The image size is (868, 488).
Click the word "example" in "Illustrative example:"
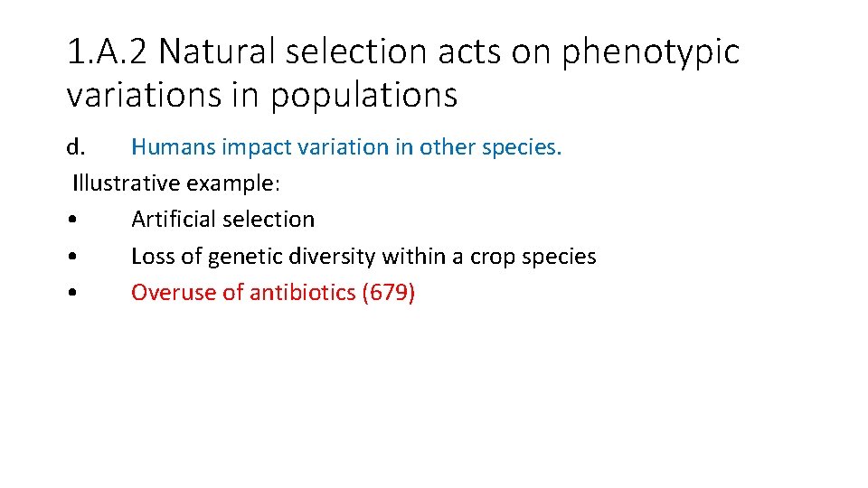[x=231, y=183]
